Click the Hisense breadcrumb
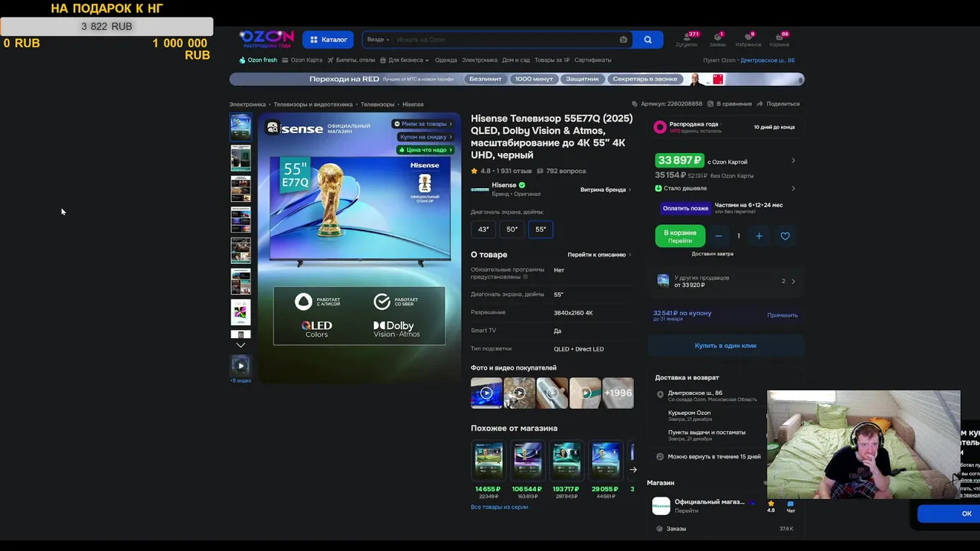The width and height of the screenshot is (980, 551). pos(413,104)
